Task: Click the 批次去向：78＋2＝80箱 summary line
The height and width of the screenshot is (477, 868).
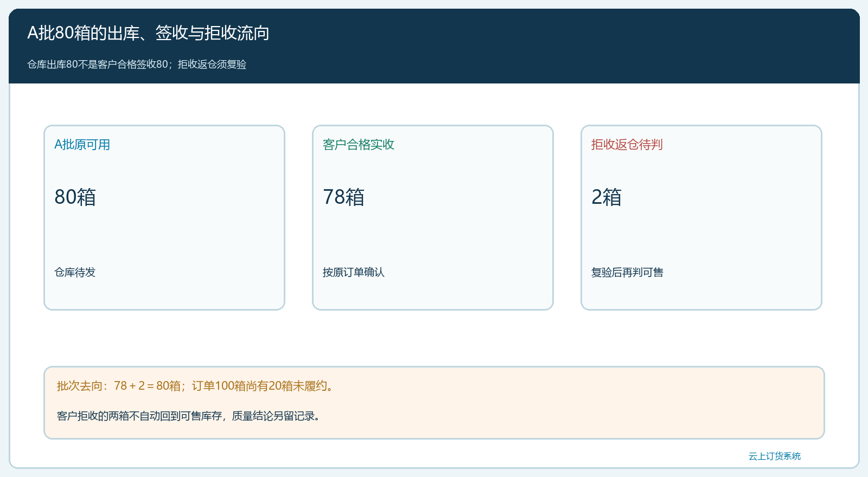Action: (x=119, y=386)
